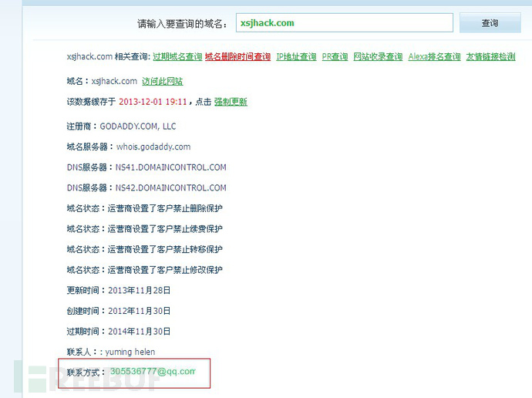
Task: Click the contact name yuming helen
Action: [x=130, y=352]
